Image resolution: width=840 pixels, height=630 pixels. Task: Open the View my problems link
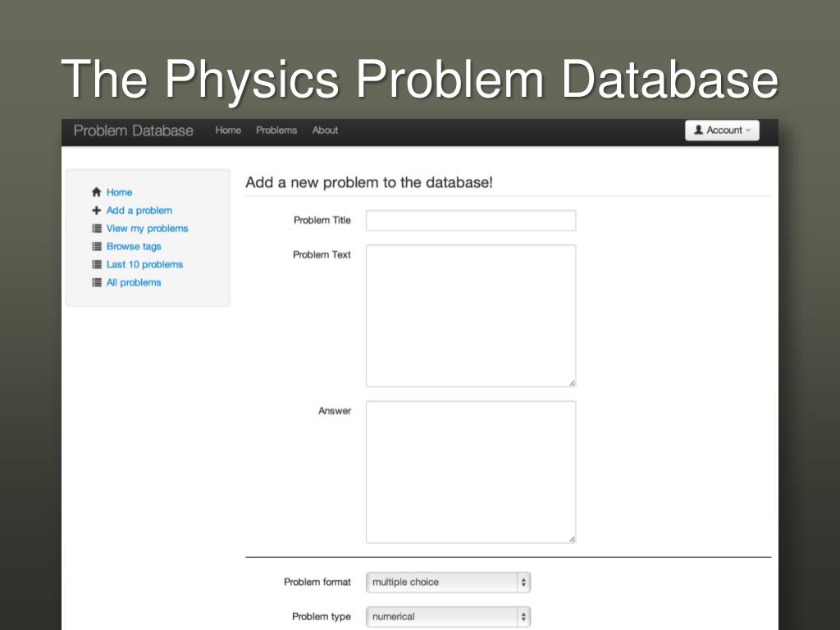(x=147, y=229)
